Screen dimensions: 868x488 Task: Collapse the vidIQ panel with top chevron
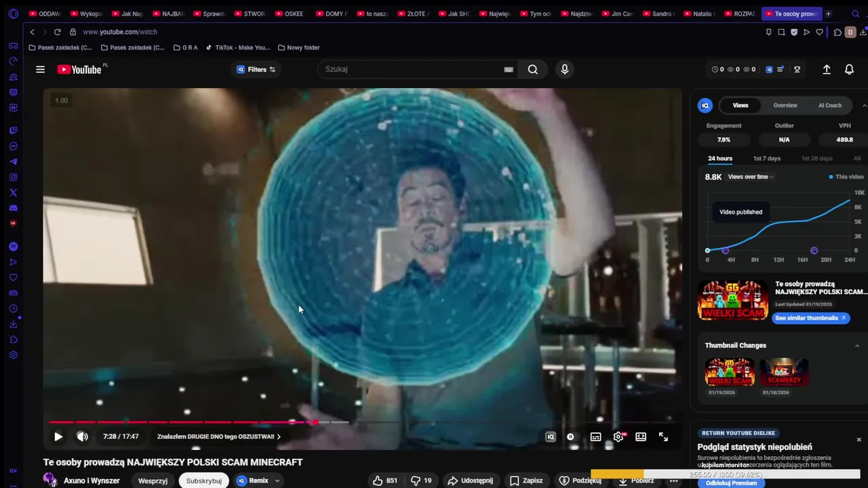864,105
